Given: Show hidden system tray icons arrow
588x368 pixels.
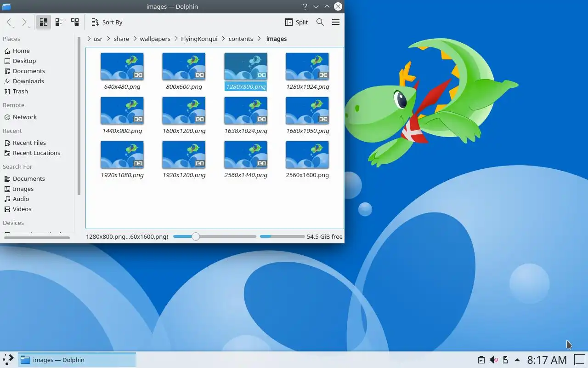Looking at the screenshot, I should point(517,360).
